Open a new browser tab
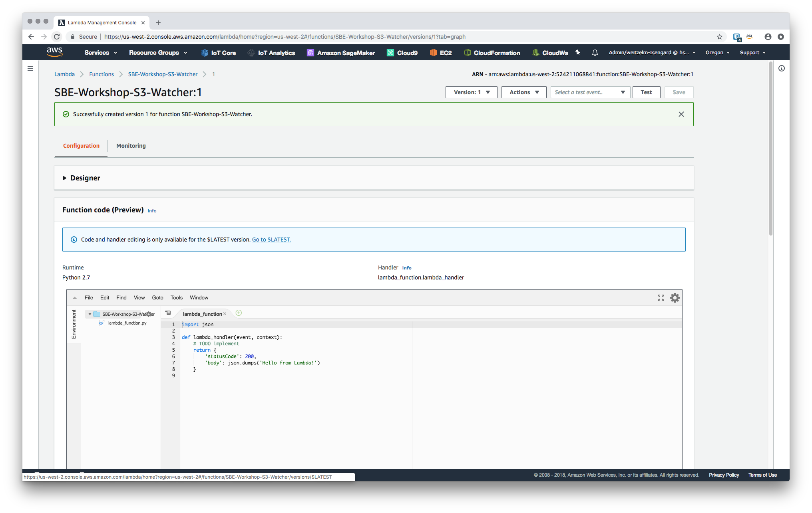This screenshot has width=812, height=513. pyautogui.click(x=158, y=23)
